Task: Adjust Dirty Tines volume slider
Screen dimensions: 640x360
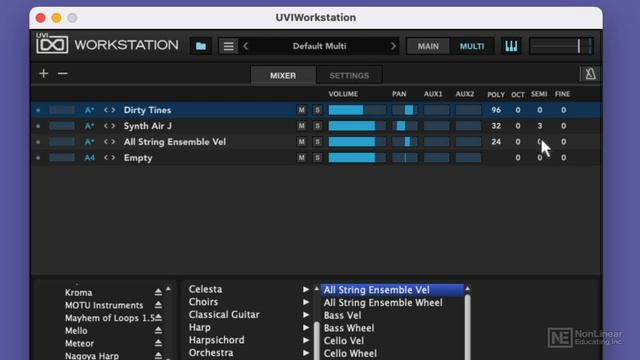Action: pyautogui.click(x=357, y=110)
